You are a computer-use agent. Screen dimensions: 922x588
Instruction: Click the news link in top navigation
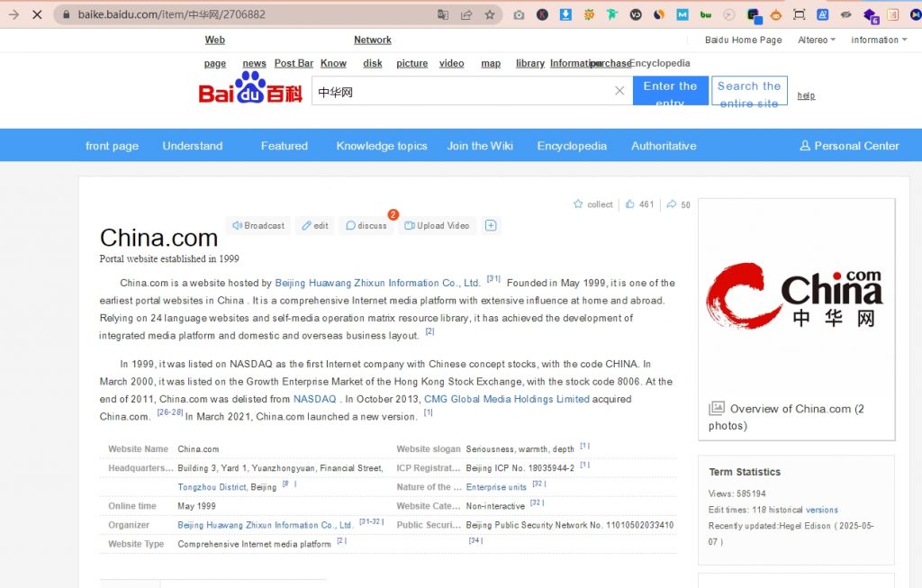pyautogui.click(x=254, y=64)
